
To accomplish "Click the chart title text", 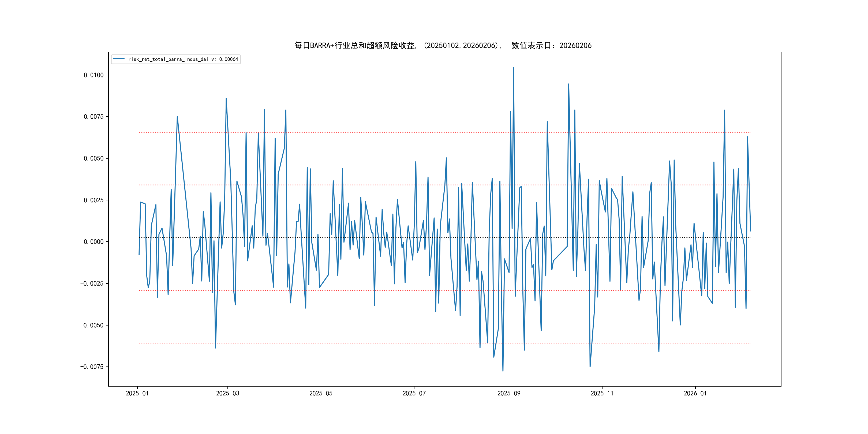I will [443, 46].
